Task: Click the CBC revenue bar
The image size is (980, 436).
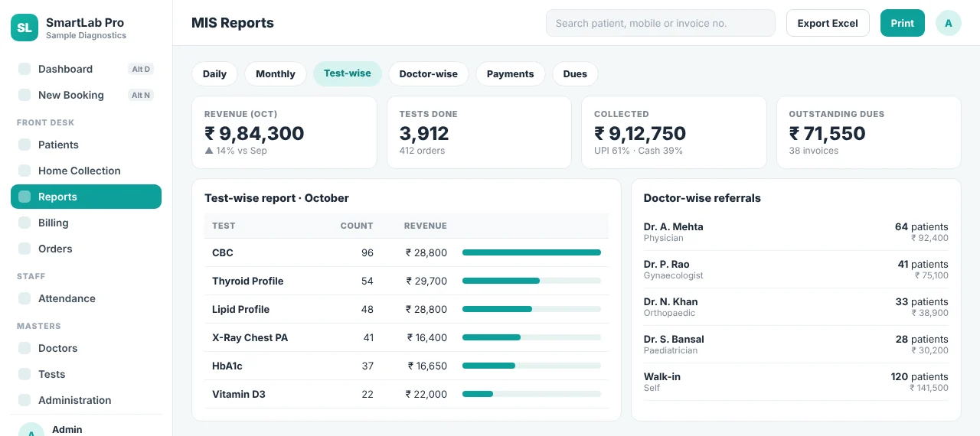Action: click(x=531, y=252)
